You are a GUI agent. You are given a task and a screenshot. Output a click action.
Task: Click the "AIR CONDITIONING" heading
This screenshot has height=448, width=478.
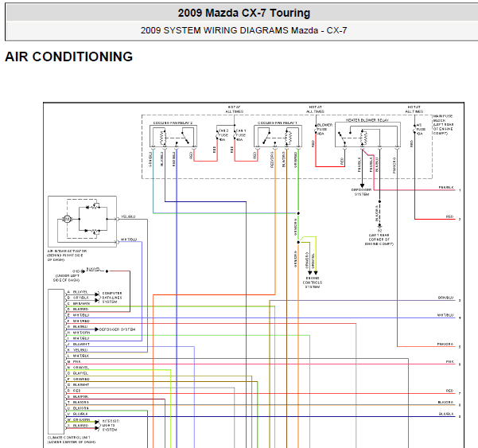click(69, 56)
